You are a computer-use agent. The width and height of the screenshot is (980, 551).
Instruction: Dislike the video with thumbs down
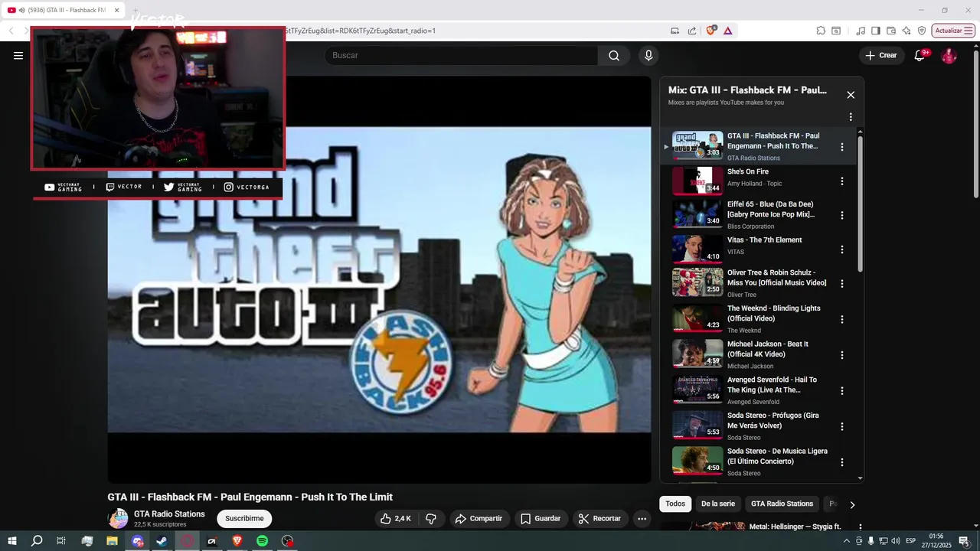pos(431,519)
